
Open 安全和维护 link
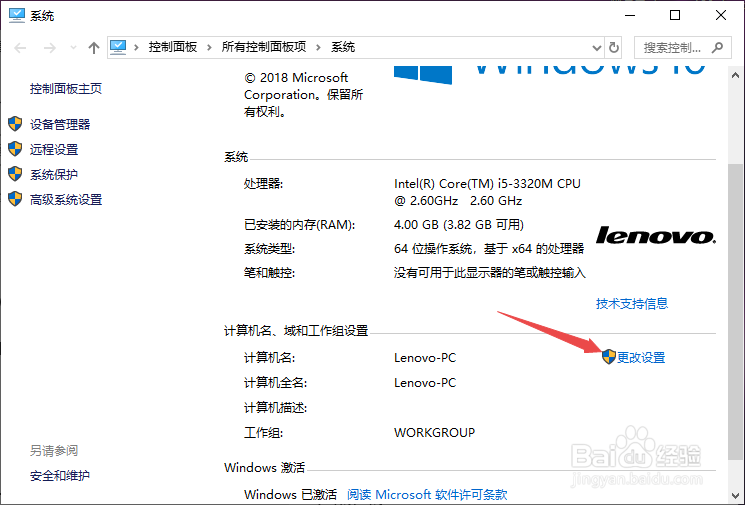59,476
